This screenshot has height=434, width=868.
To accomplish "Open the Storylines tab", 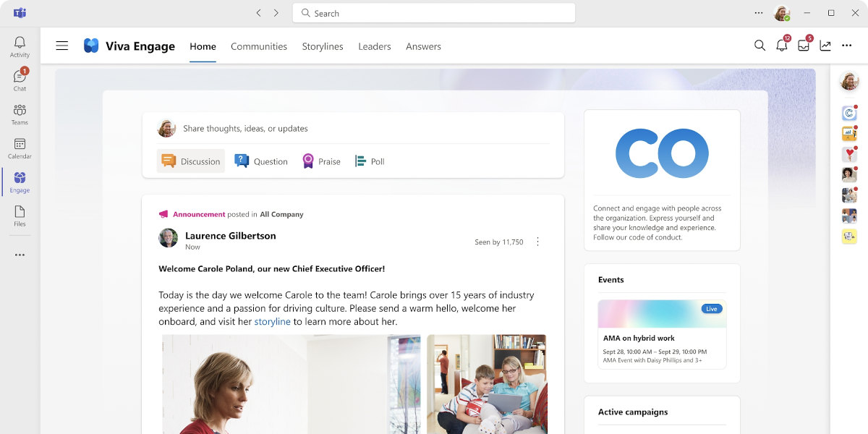I will pos(323,46).
